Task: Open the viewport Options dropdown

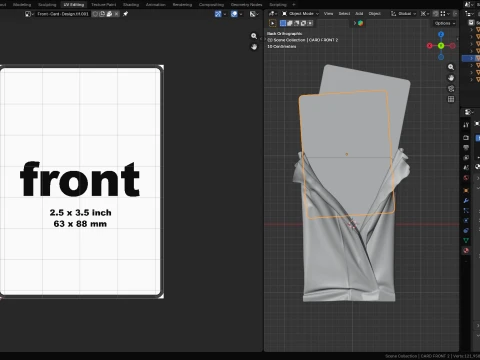Action: (444, 23)
